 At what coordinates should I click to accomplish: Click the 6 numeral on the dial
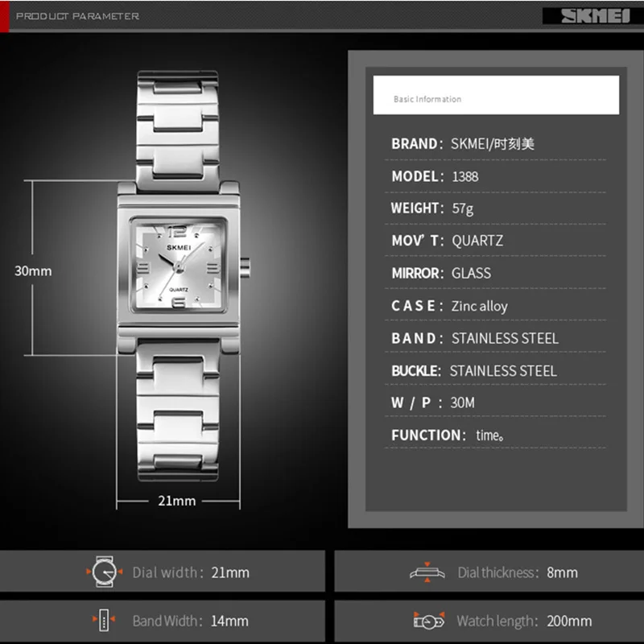(178, 302)
